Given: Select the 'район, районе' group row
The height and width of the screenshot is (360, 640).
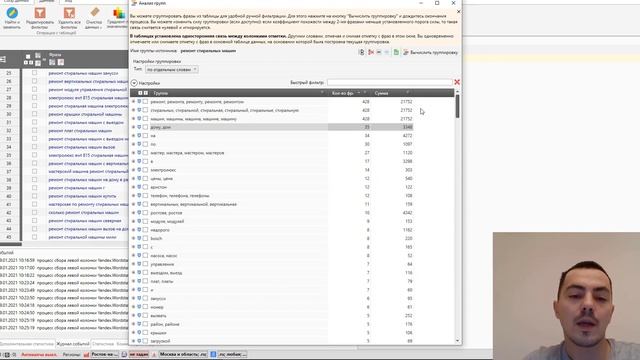Looking at the screenshot, I should [x=165, y=324].
